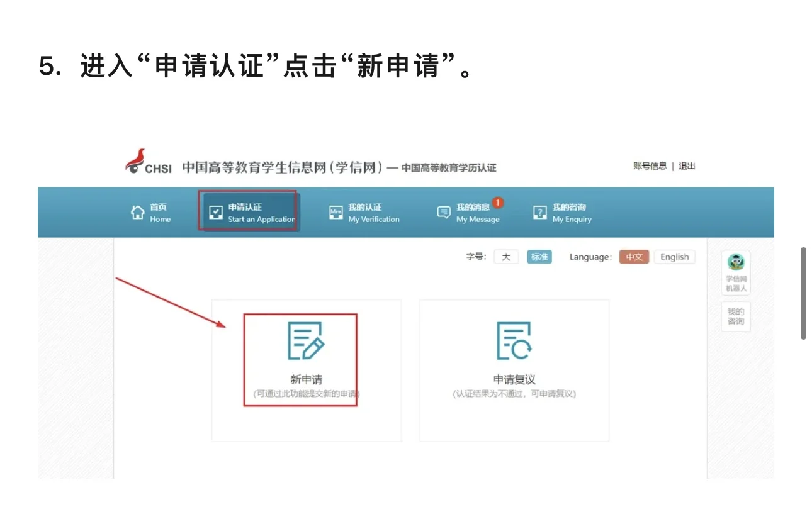
Task: Click the 学信网机器人 sidebar label
Action: pyautogui.click(x=735, y=284)
